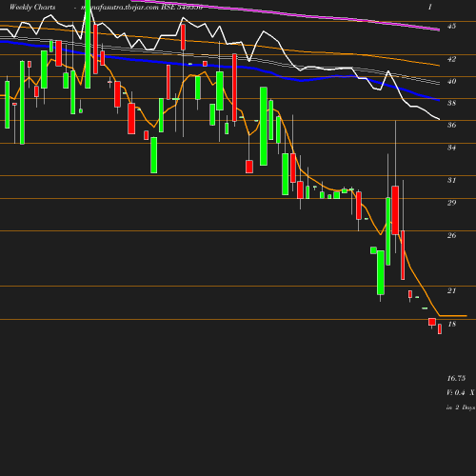Click the '29' price axis label
476x476 pixels.
point(451,203)
